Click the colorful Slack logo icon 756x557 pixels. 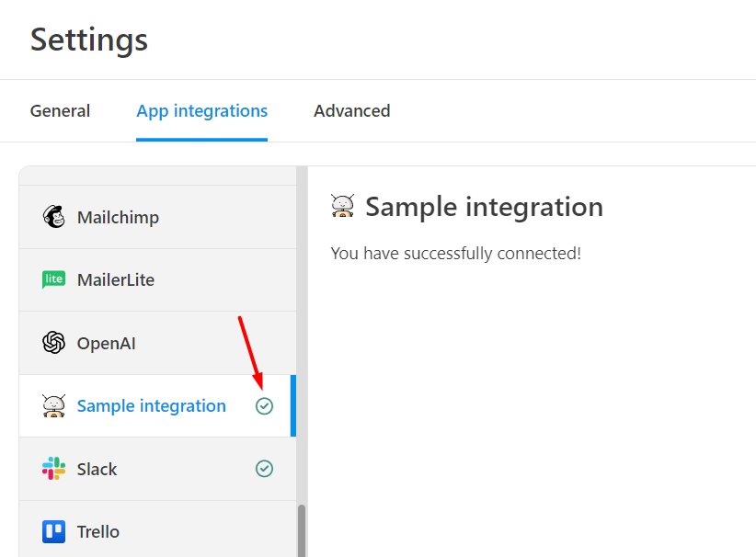pos(54,469)
